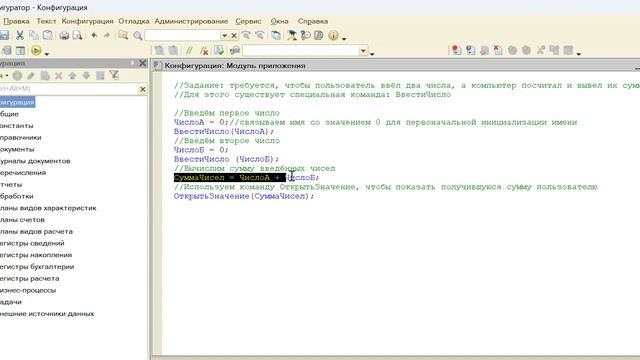Click the Copy icon in toolbar
Screen dimensions: 640x360
pos(34,36)
